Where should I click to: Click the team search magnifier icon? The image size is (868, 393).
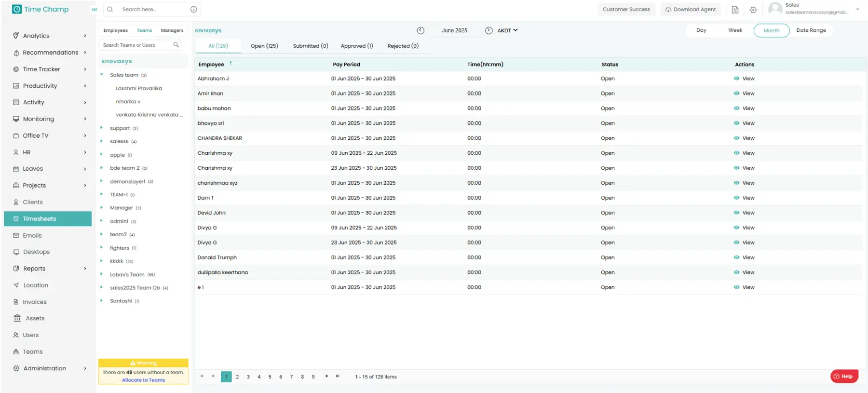pos(176,45)
